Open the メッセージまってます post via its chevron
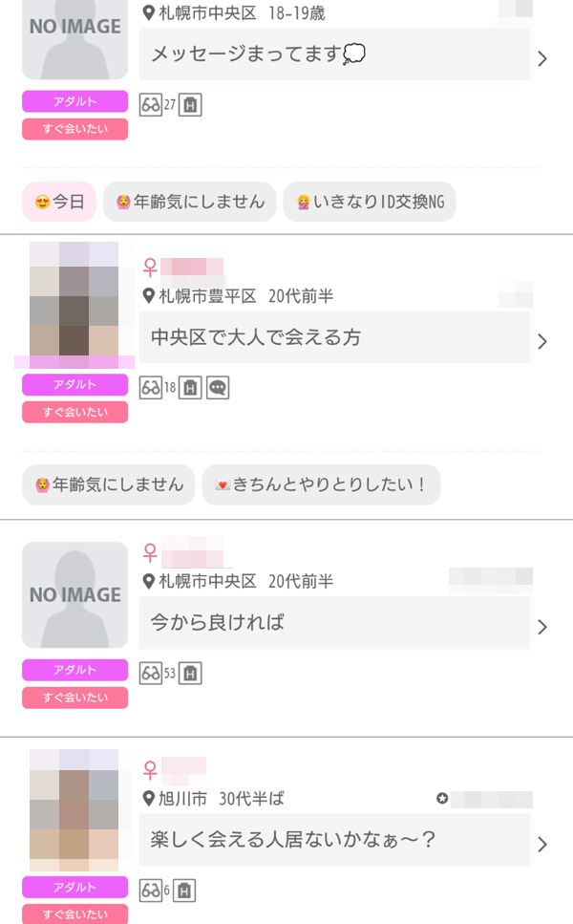Image resolution: width=573 pixels, height=924 pixels. (542, 58)
